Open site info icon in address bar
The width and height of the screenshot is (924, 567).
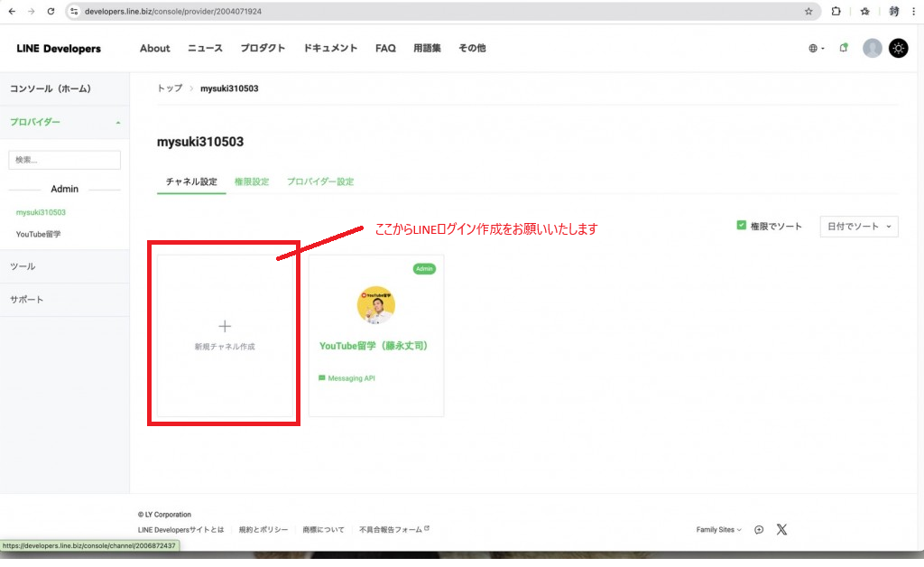tap(74, 11)
